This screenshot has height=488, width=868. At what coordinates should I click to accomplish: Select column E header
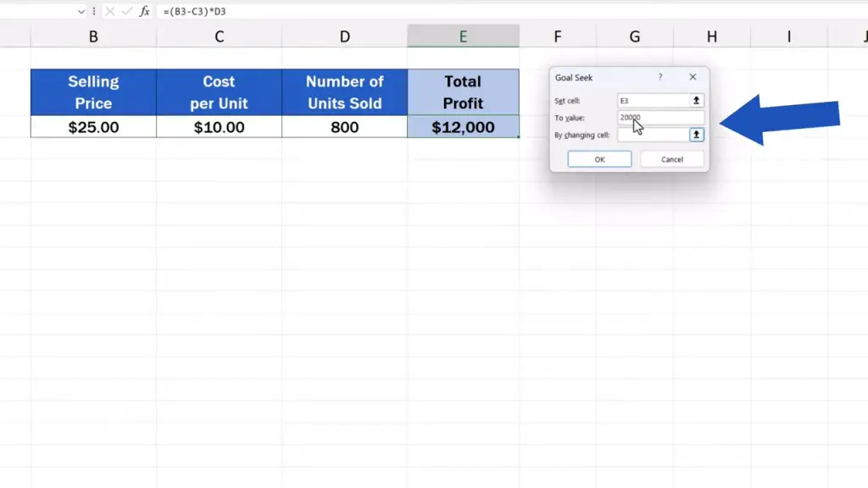tap(463, 36)
